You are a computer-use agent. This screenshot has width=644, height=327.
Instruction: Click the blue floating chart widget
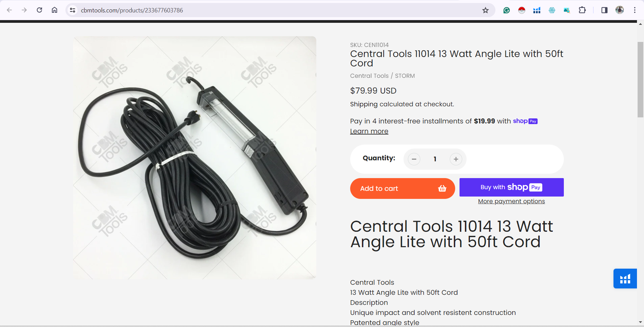(625, 278)
